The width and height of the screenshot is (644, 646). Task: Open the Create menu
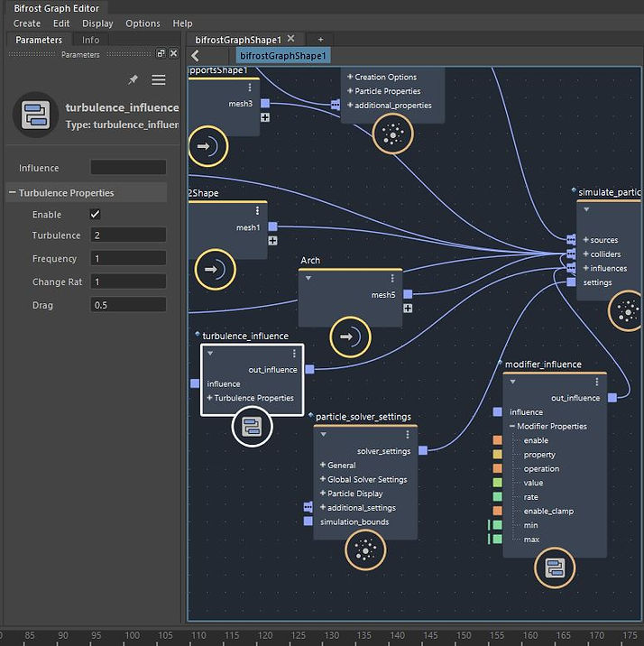(x=27, y=23)
